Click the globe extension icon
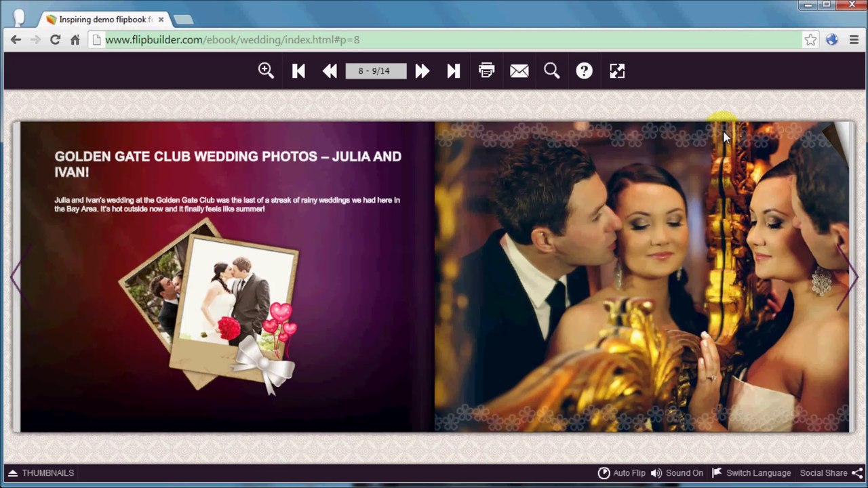The height and width of the screenshot is (488, 868). point(832,40)
